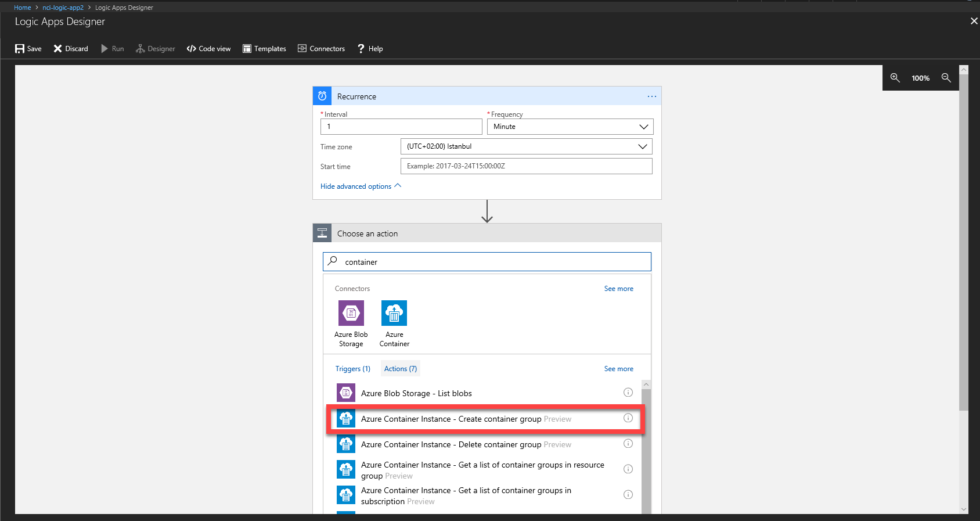This screenshot has width=980, height=521.
Task: Discard changes using the X icon
Action: pyautogui.click(x=57, y=49)
